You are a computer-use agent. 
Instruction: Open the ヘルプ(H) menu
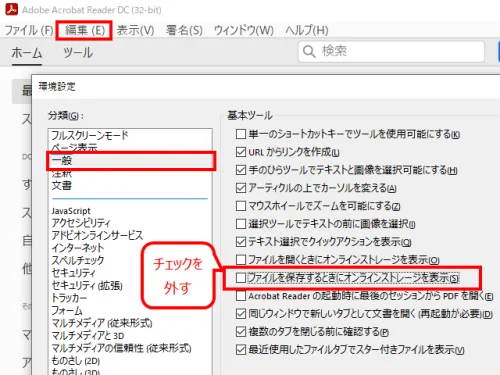pos(307,30)
